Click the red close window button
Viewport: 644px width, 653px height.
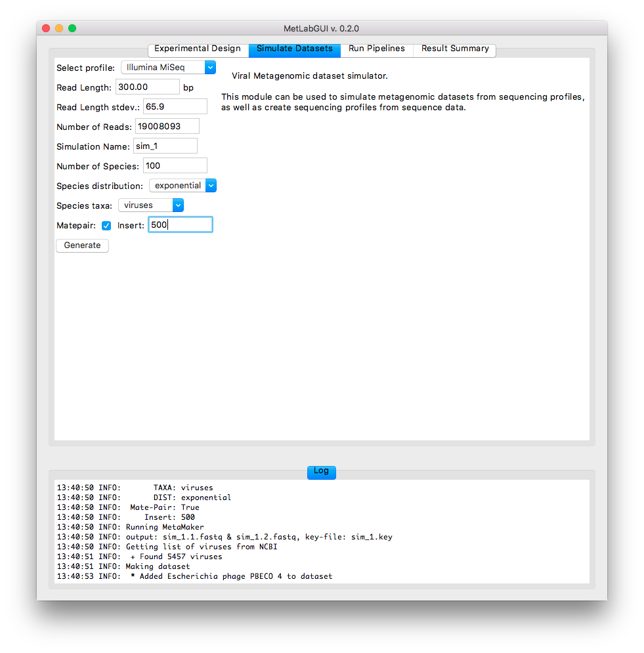(46, 28)
